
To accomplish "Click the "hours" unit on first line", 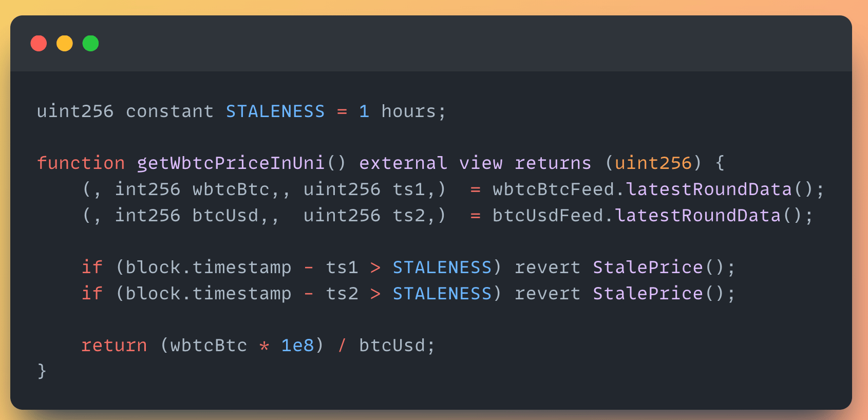I will coord(408,111).
